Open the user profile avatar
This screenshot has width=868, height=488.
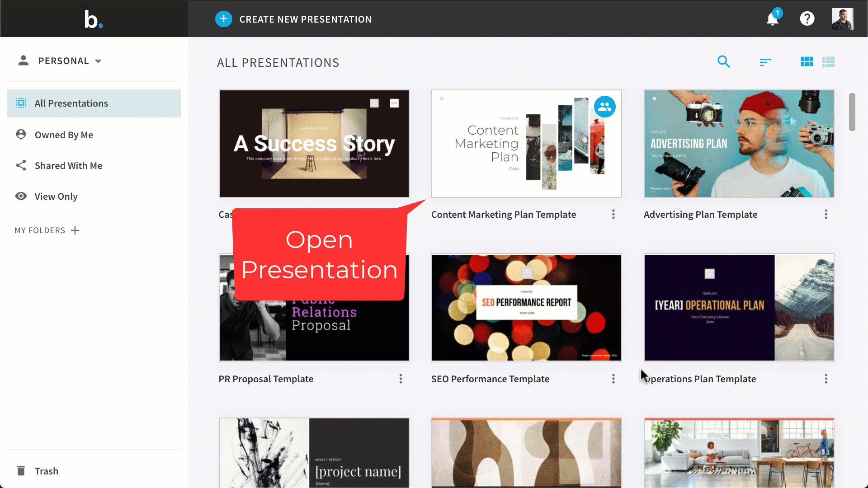pyautogui.click(x=842, y=19)
